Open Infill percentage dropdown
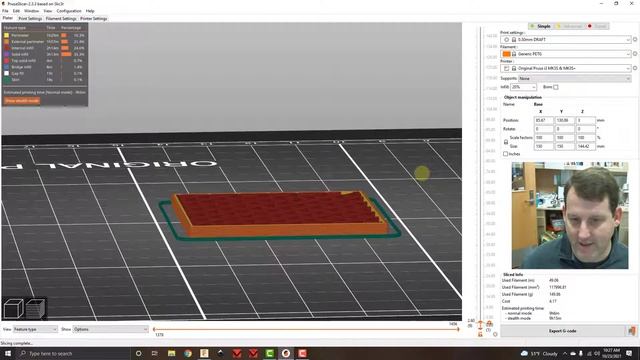Screen dimensions: 640x360 click(x=523, y=87)
